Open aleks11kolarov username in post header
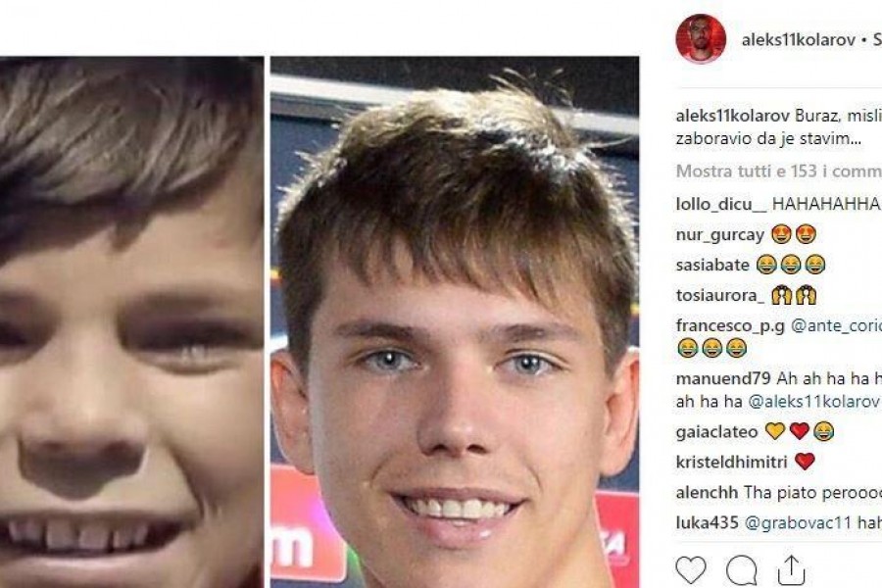This screenshot has height=588, width=882. 798,40
